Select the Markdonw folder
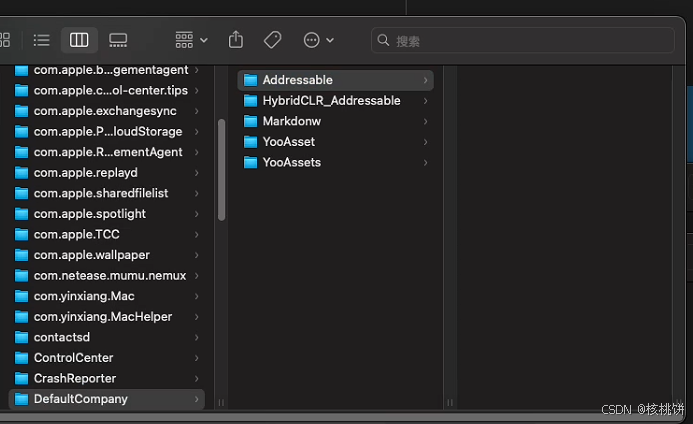 point(335,121)
